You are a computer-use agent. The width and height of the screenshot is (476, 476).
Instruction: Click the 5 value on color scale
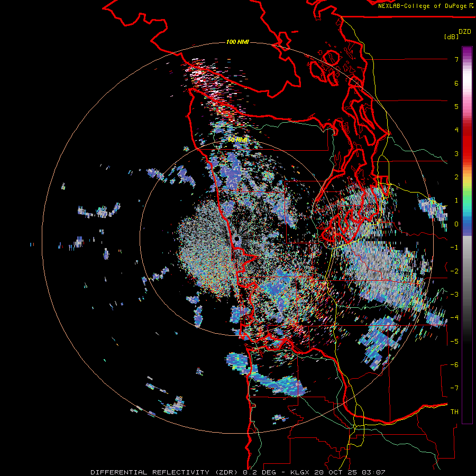pyautogui.click(x=456, y=106)
